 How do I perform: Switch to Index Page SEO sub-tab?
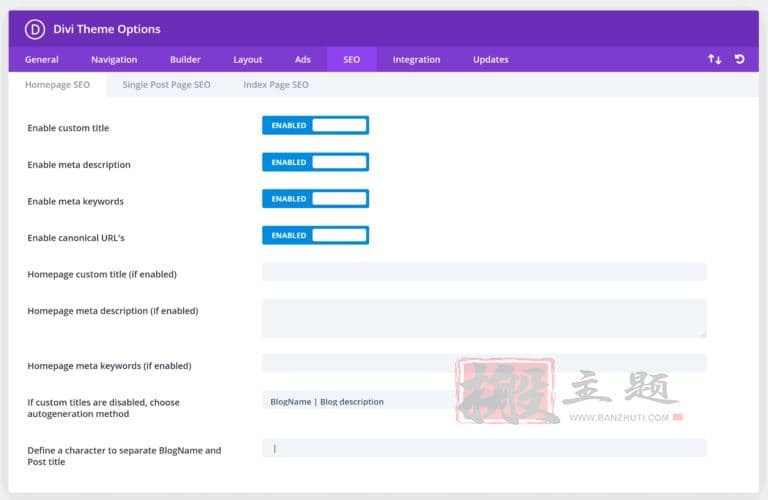coord(276,85)
